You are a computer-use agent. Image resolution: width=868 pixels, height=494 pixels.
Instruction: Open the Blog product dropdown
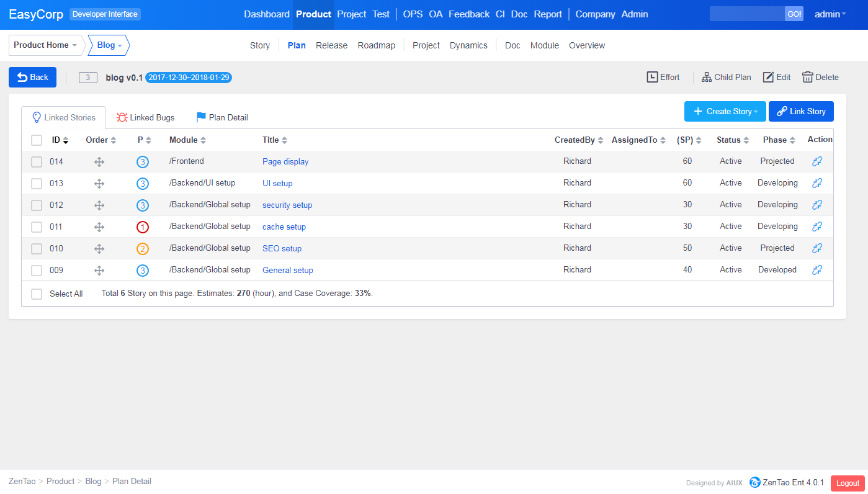109,45
